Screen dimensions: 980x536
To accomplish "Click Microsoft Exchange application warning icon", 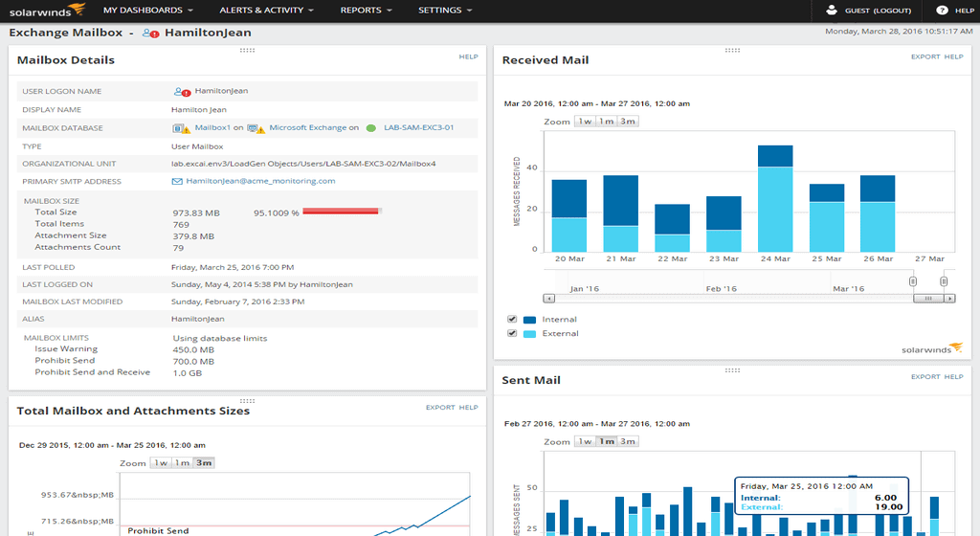I will pos(256,128).
